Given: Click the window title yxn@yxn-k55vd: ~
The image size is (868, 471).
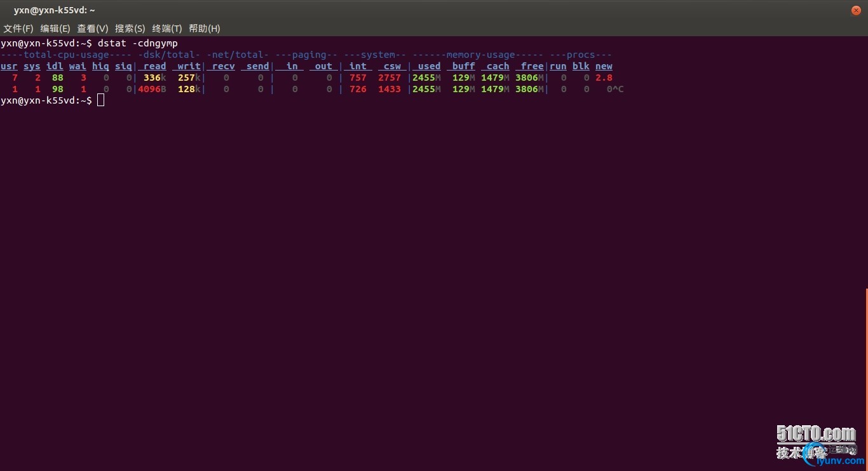Looking at the screenshot, I should [54, 10].
